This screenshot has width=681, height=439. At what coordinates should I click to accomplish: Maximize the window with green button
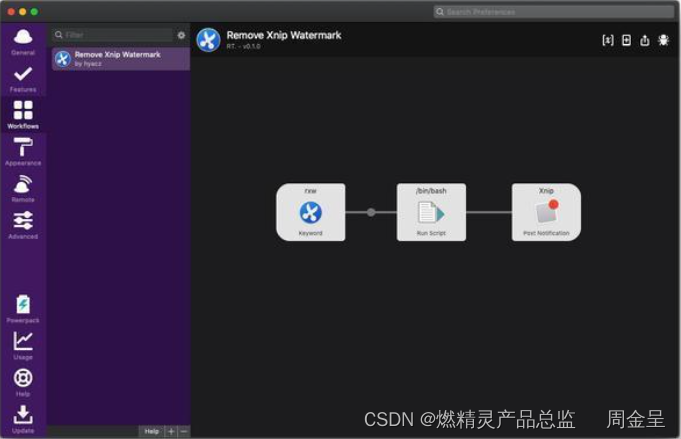pyautogui.click(x=34, y=12)
